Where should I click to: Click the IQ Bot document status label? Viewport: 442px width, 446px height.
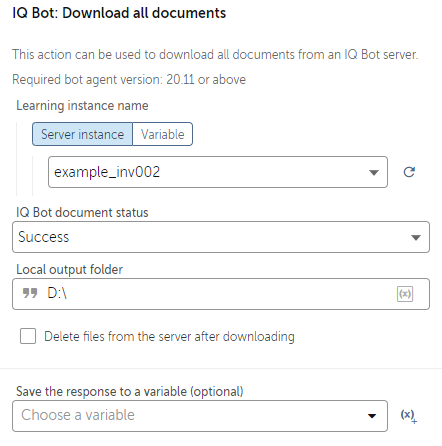(x=82, y=213)
